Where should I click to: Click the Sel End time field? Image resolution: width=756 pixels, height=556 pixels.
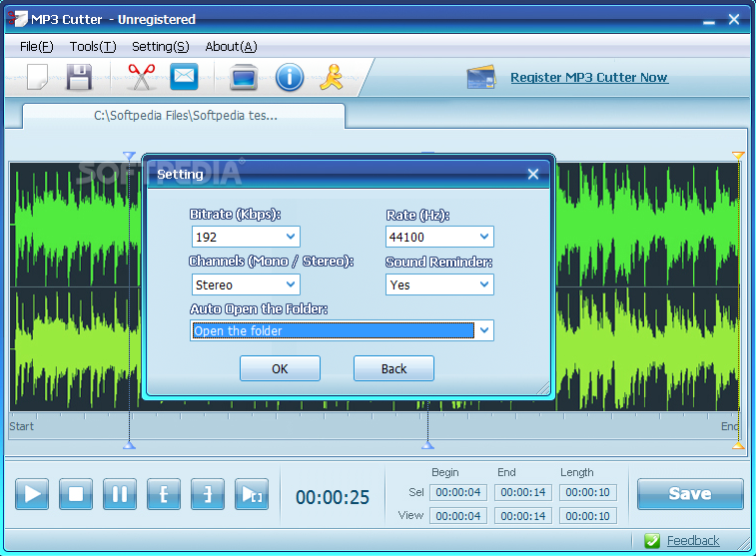point(522,492)
